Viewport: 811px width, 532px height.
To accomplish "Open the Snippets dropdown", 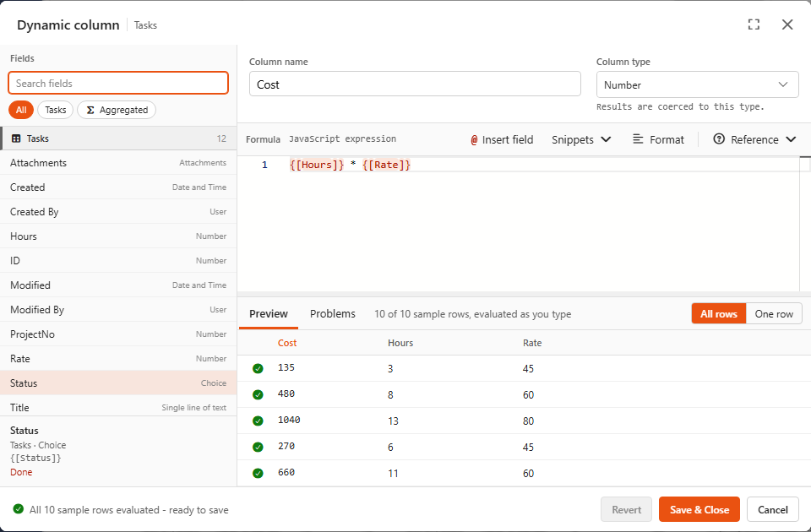I will pyautogui.click(x=581, y=139).
